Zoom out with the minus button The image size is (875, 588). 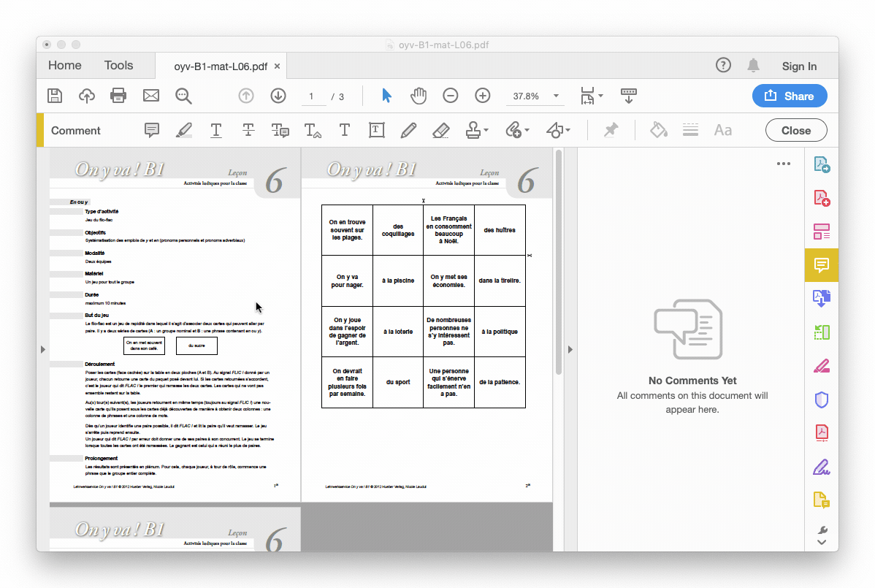click(x=451, y=96)
